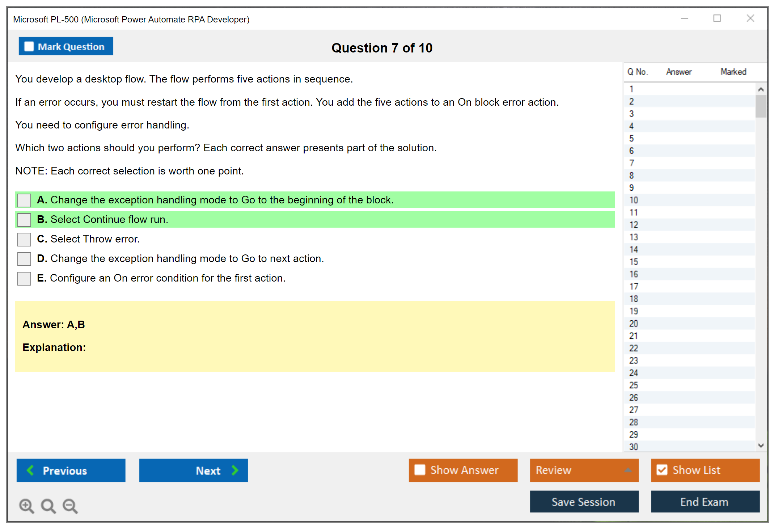Select question 15 in the list
The image size is (778, 532).
coord(634,262)
